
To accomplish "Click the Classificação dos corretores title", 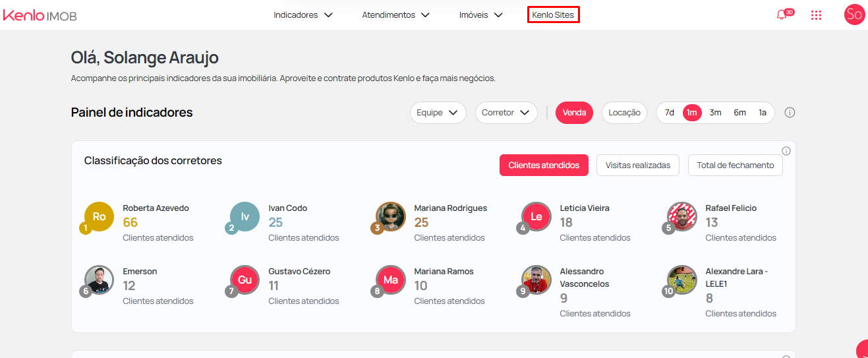I will (153, 161).
